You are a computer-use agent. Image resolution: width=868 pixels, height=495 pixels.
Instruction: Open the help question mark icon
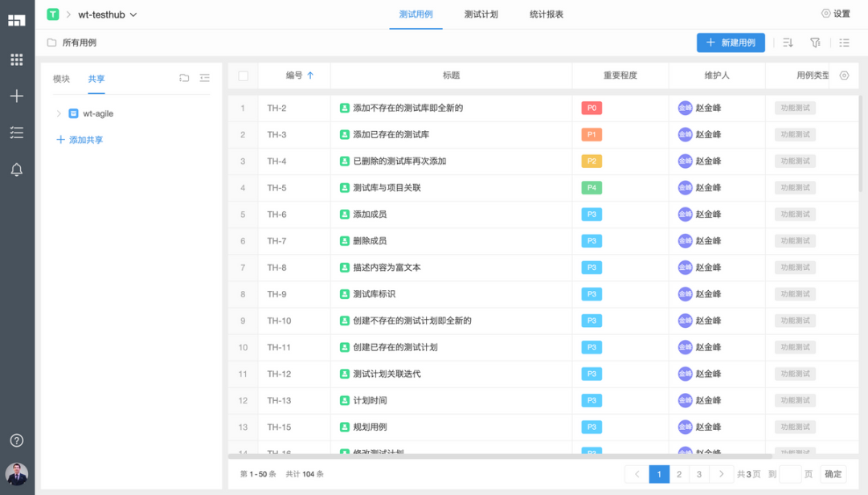point(17,440)
